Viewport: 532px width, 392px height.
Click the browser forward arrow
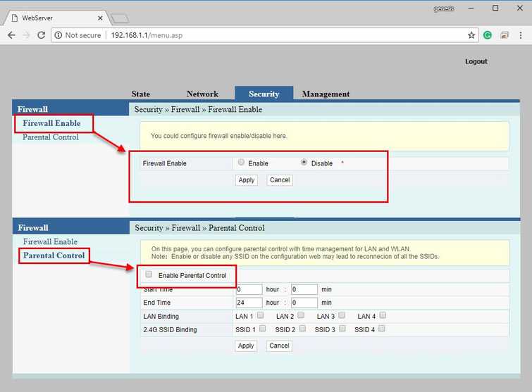tap(26, 35)
